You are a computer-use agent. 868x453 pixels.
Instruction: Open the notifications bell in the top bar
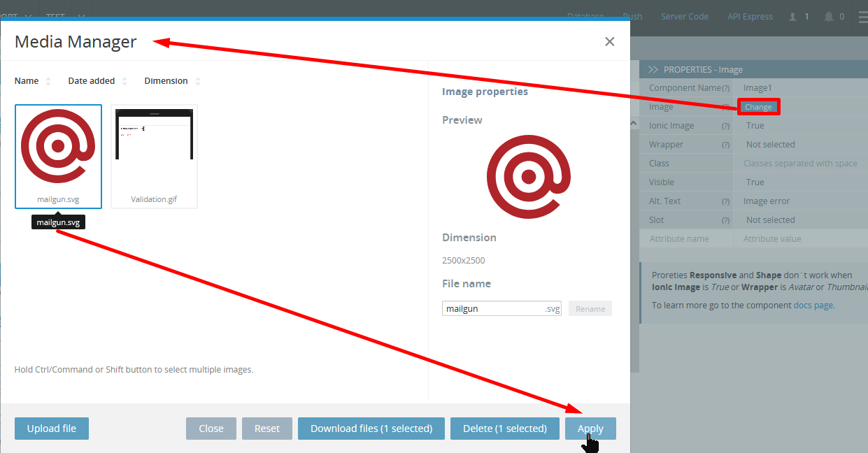tap(829, 17)
